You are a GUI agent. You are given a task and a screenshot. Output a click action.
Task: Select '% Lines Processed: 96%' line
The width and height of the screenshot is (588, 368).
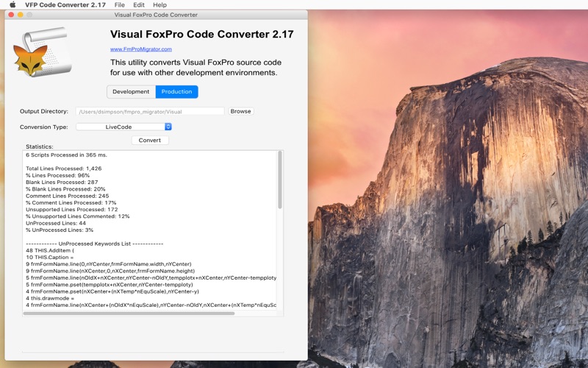point(58,175)
